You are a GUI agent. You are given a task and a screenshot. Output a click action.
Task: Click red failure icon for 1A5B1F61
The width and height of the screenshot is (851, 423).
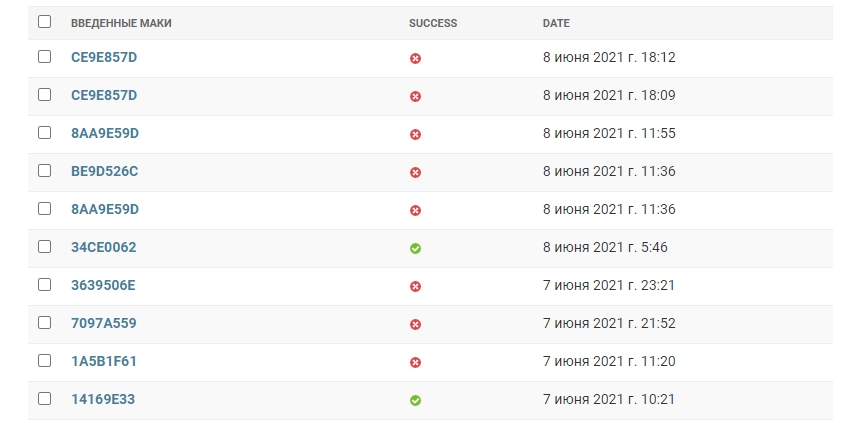pyautogui.click(x=416, y=362)
